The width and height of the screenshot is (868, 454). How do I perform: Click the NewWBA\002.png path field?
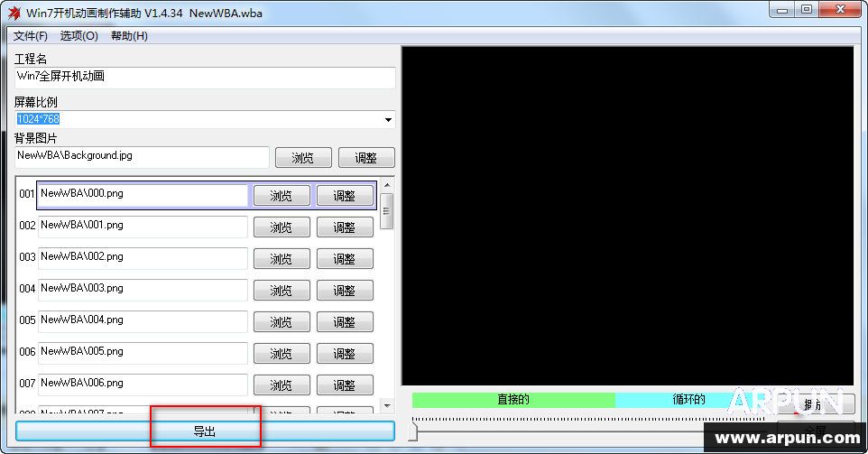(143, 258)
